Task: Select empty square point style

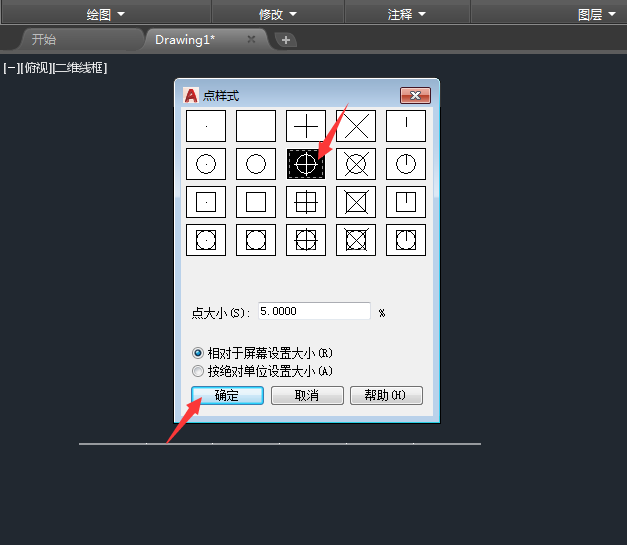Action: (x=256, y=202)
